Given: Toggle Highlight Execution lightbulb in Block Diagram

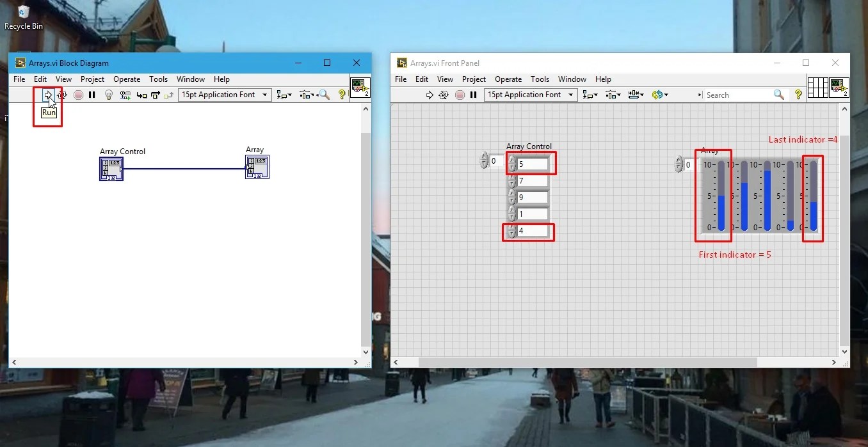Looking at the screenshot, I should tap(109, 95).
